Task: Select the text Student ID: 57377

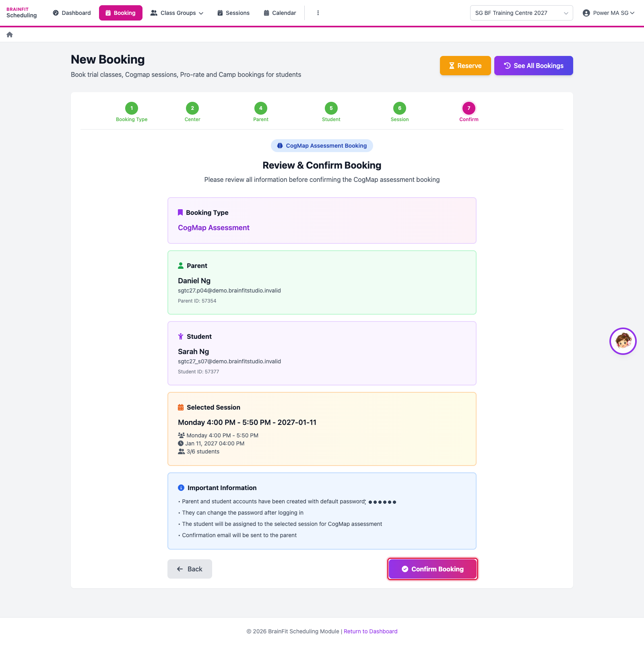Action: [x=198, y=372]
